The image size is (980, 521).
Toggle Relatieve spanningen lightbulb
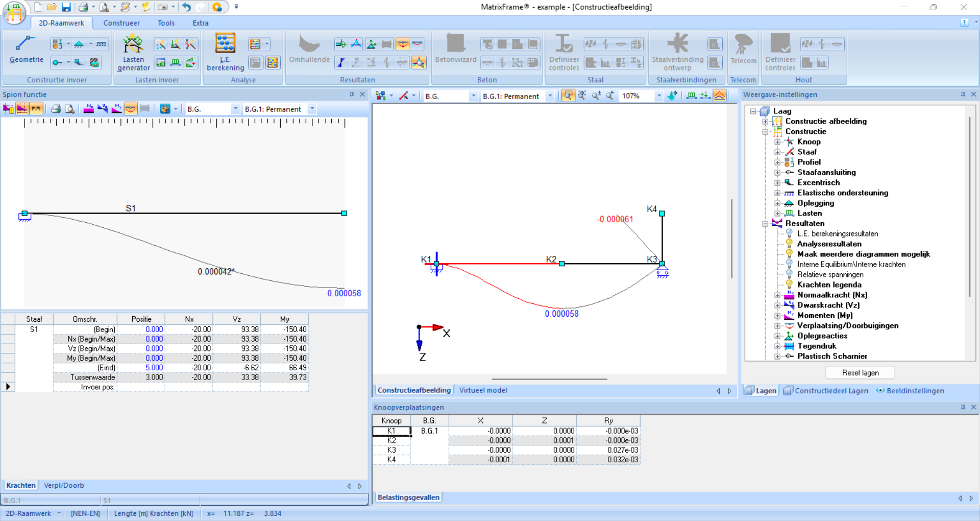tap(789, 274)
